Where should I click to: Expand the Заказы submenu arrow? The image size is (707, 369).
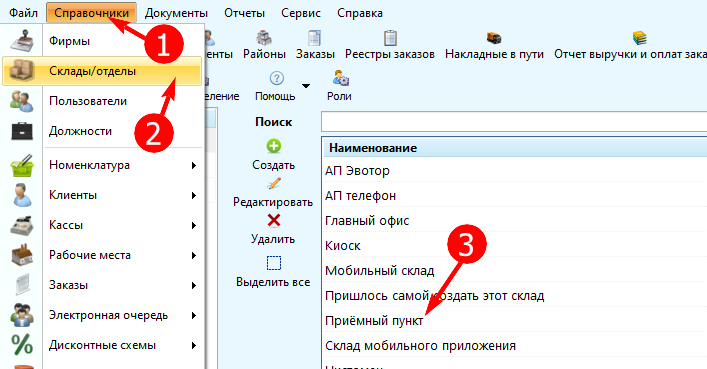click(194, 286)
